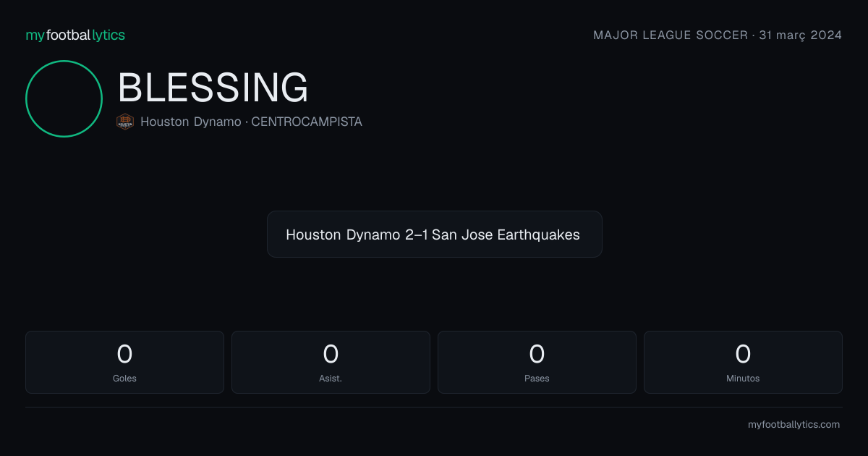Click the CENTROCAMPISTA position label

pos(307,122)
